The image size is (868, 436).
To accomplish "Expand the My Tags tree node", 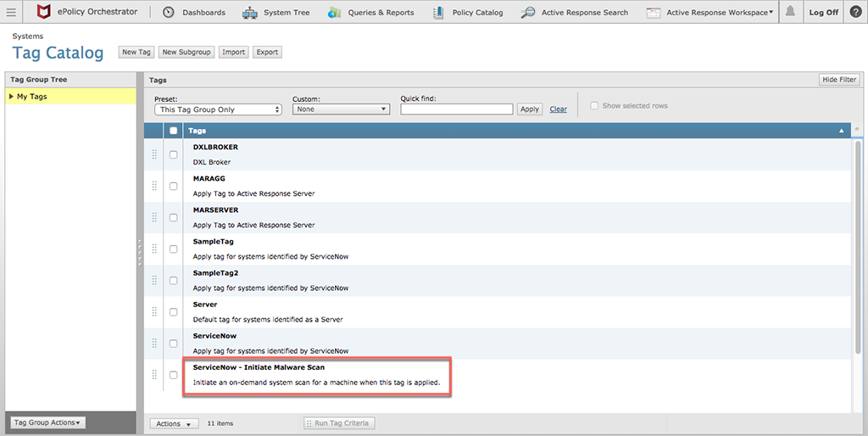I will (x=11, y=97).
